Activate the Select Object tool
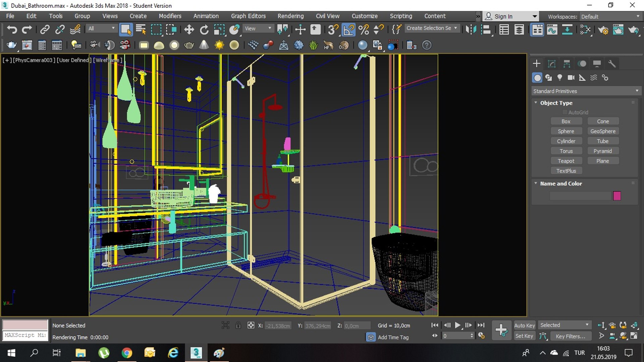The height and width of the screenshot is (362, 644). pyautogui.click(x=126, y=30)
